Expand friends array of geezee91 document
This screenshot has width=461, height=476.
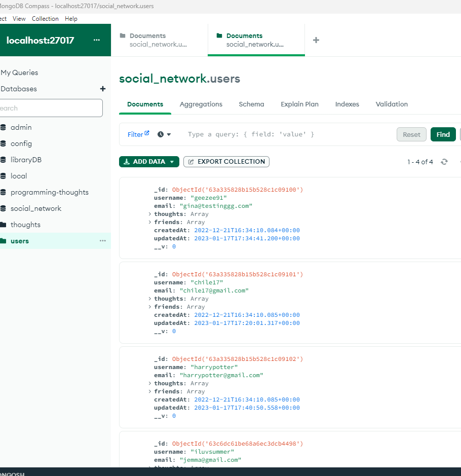click(150, 222)
